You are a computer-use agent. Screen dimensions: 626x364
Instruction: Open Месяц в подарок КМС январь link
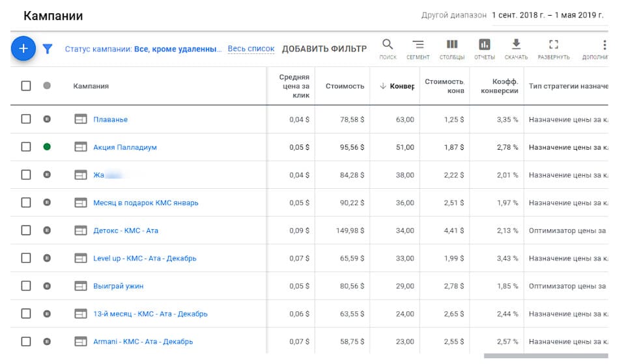point(146,203)
